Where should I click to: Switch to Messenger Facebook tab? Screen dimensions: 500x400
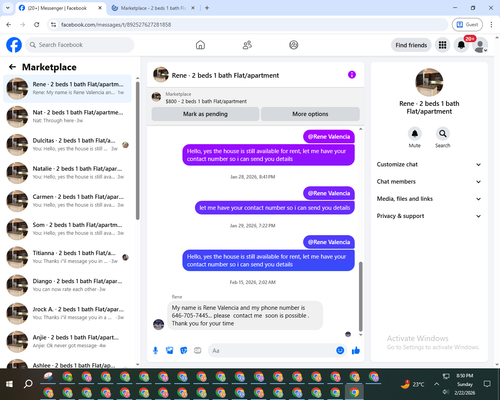pyautogui.click(x=57, y=8)
